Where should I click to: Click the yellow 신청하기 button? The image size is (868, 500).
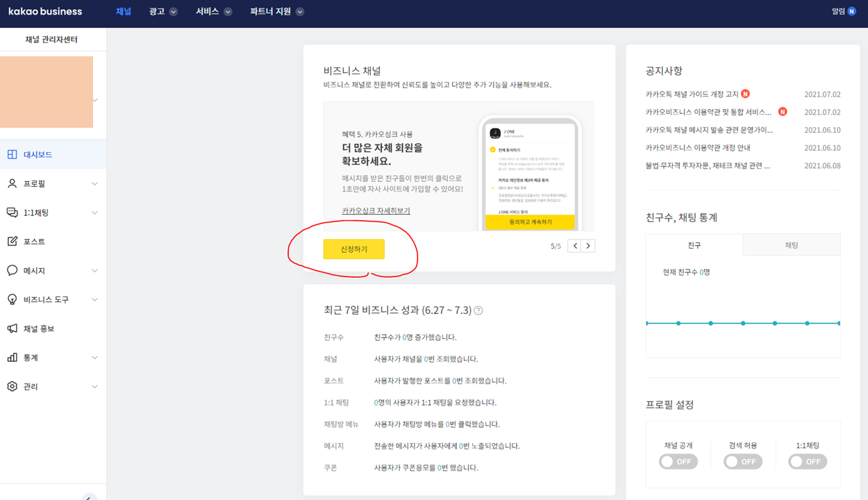(353, 249)
